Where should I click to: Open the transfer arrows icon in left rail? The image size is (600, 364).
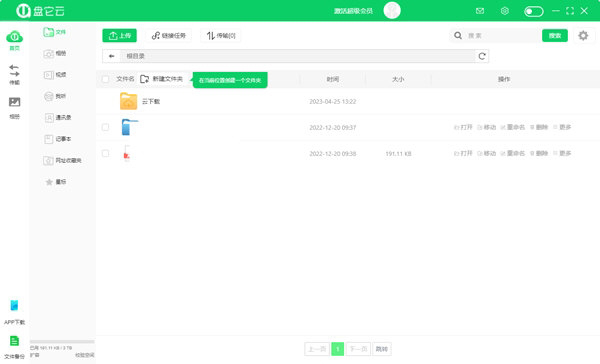click(14, 70)
